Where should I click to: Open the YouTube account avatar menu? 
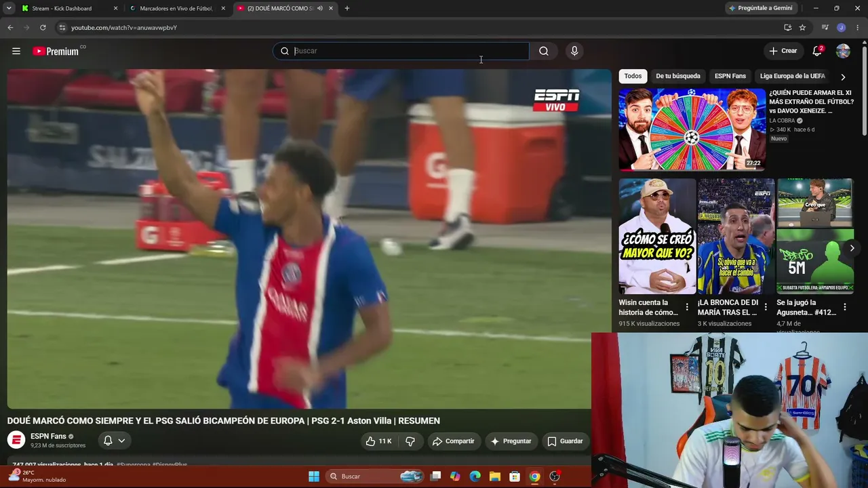[843, 51]
